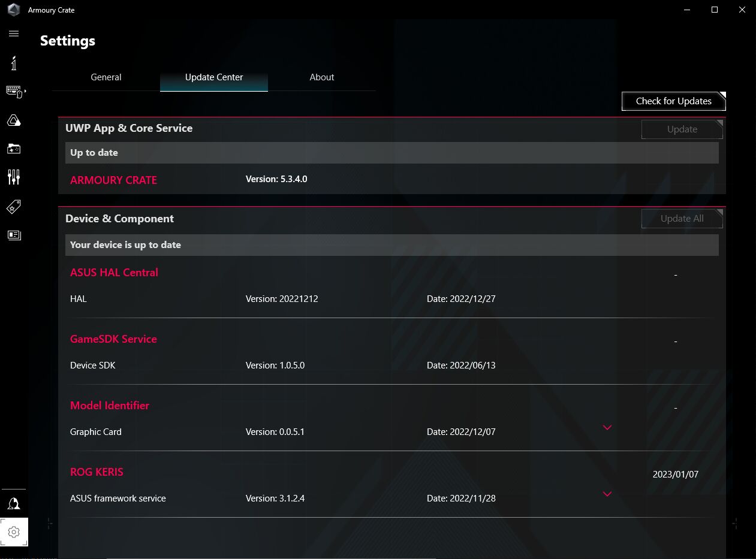Click Version: 0.0.5.1 text
The image size is (756, 559).
275,431
